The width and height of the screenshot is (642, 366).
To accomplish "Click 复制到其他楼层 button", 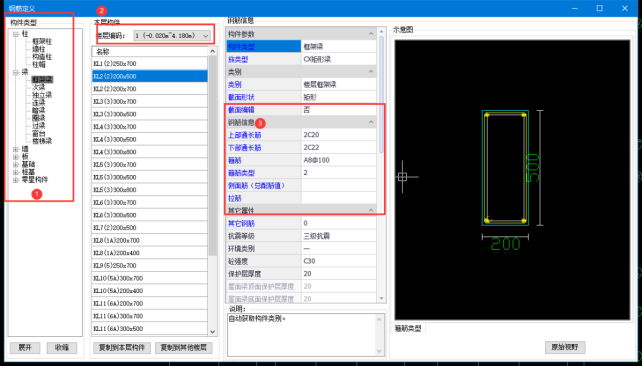I will tap(184, 348).
